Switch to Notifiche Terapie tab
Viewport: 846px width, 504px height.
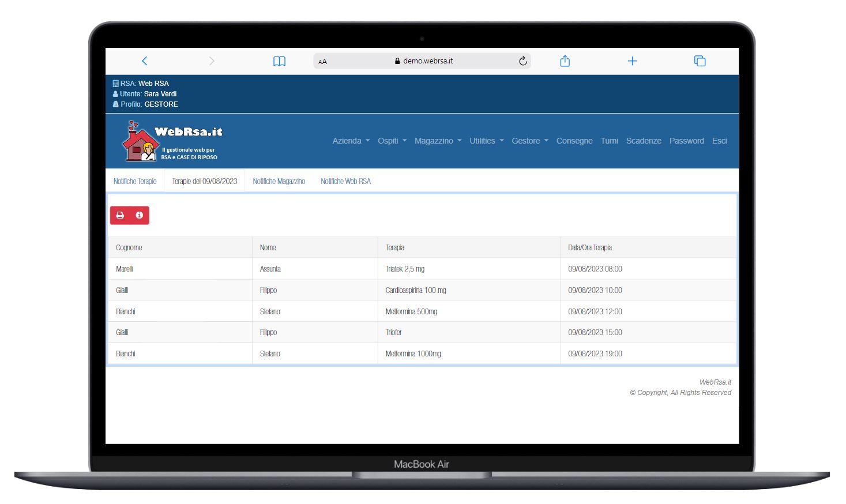135,181
